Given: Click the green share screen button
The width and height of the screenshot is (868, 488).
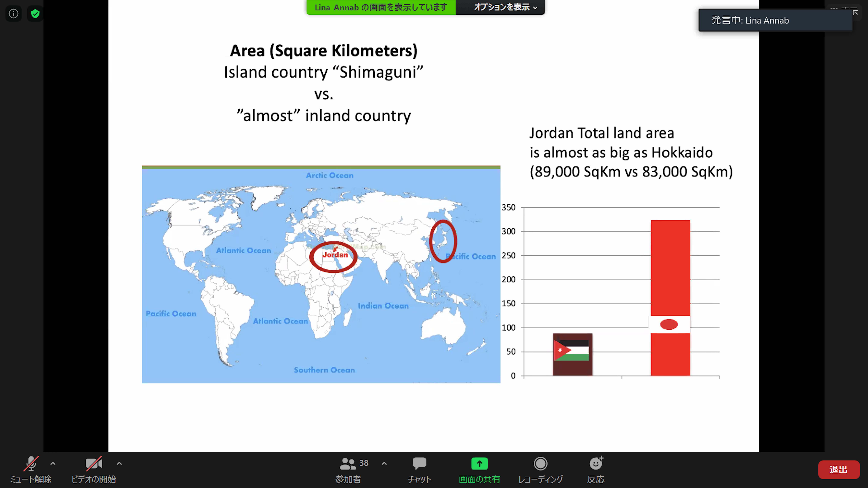Looking at the screenshot, I should coord(480,470).
